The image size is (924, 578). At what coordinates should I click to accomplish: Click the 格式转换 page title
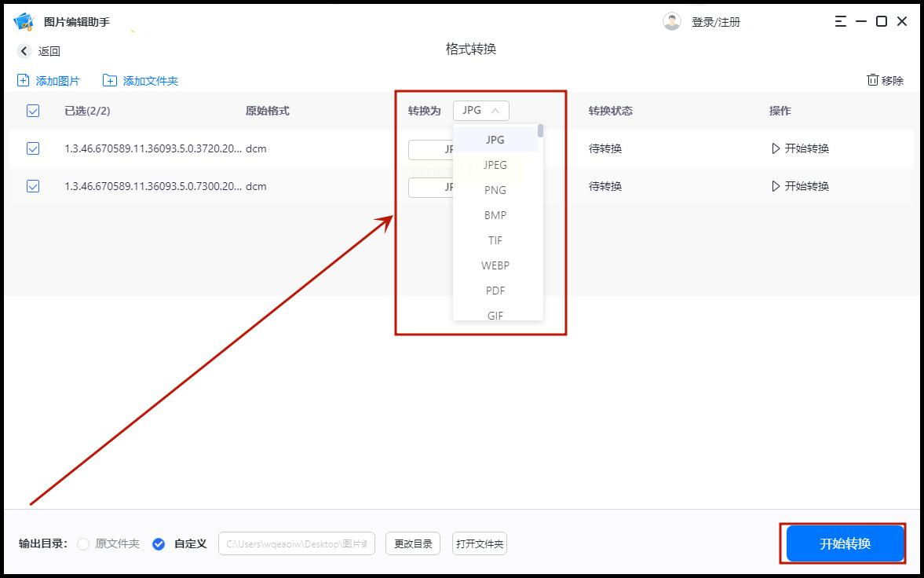tap(471, 49)
